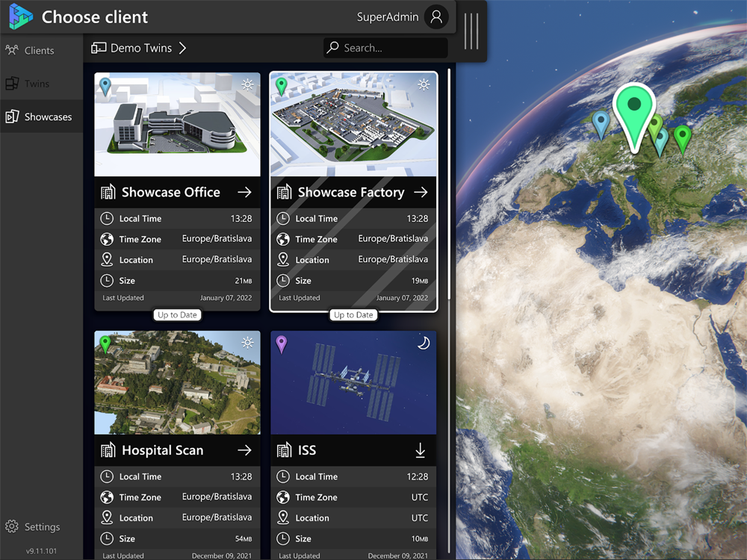Click the arrow to enter Showcase Office
747x560 pixels.
(244, 193)
